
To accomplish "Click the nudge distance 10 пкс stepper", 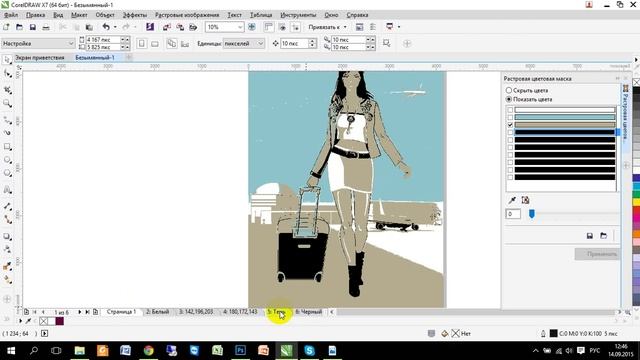I will tap(312, 43).
